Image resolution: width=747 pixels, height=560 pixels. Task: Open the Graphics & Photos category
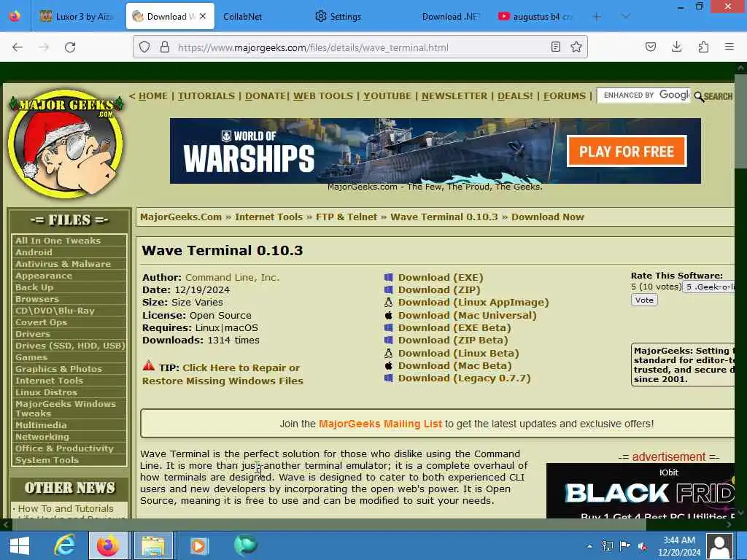point(58,369)
